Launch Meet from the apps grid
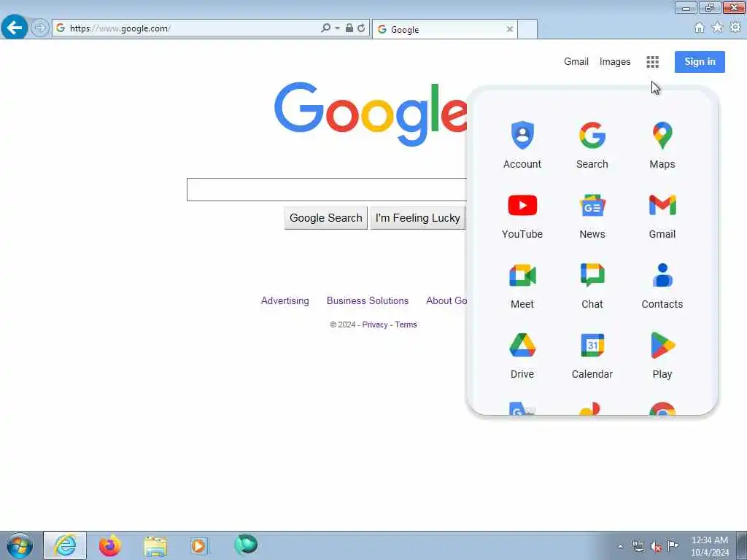This screenshot has height=560, width=747. [x=522, y=285]
